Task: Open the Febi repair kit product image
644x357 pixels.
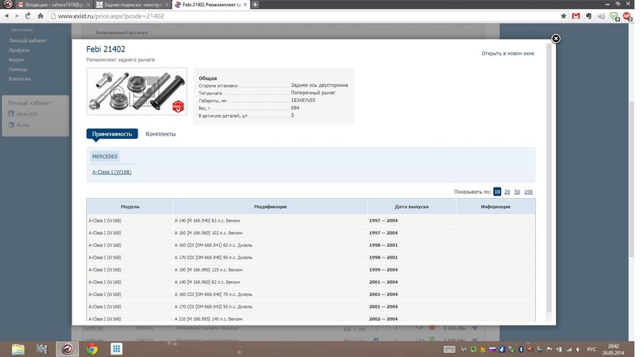Action: pos(136,91)
